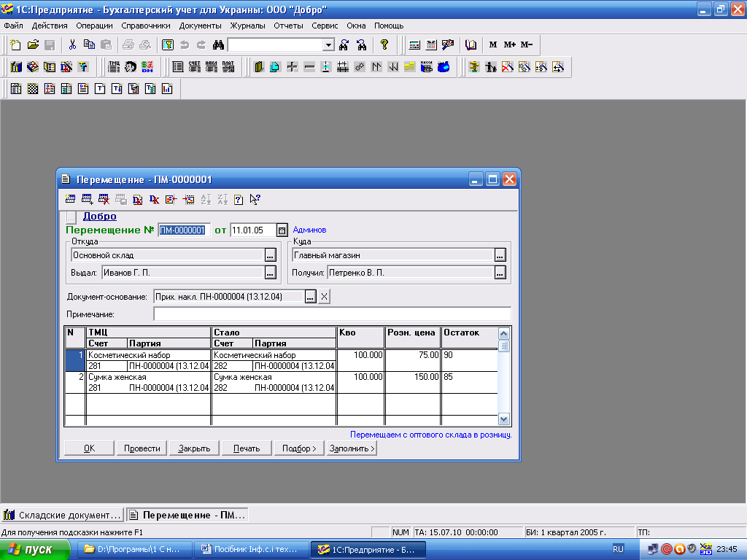Image resolution: width=747 pixels, height=560 pixels.
Task: Click the Добро company link
Action: (x=99, y=216)
